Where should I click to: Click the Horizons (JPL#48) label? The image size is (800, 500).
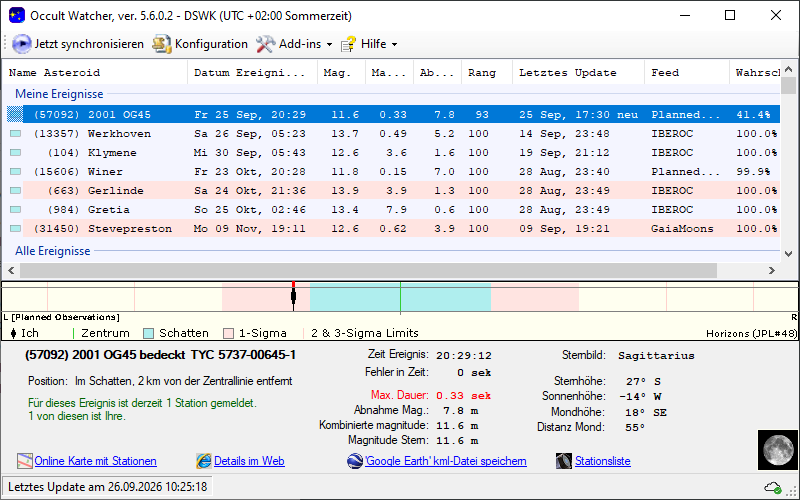(751, 334)
